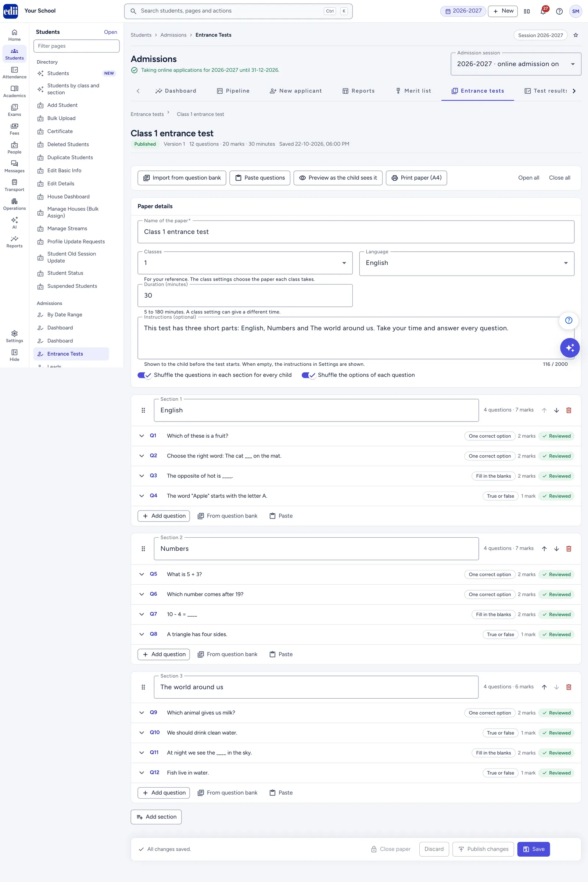Click the Add section button
The image size is (588, 882).
coord(156,817)
